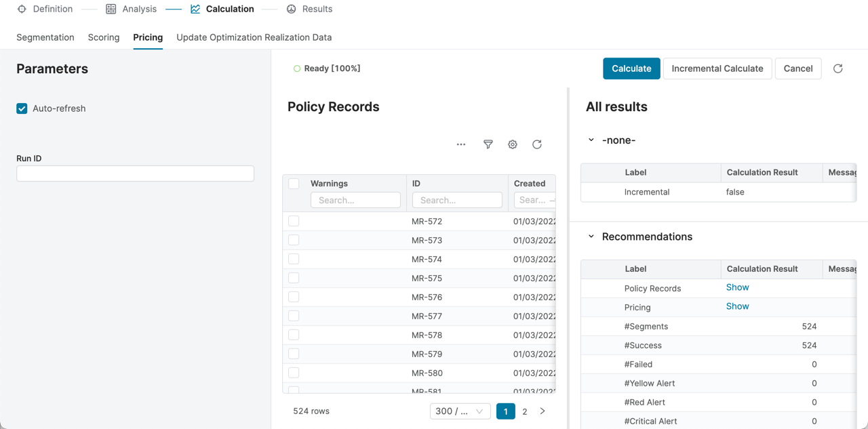Open the Analysis step icon
The image size is (868, 429).
(111, 9)
